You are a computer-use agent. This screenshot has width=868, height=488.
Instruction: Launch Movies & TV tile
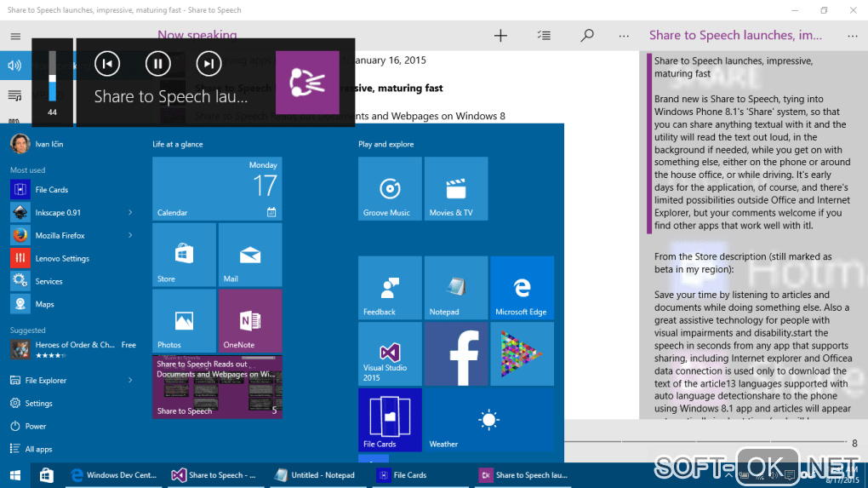coord(456,188)
